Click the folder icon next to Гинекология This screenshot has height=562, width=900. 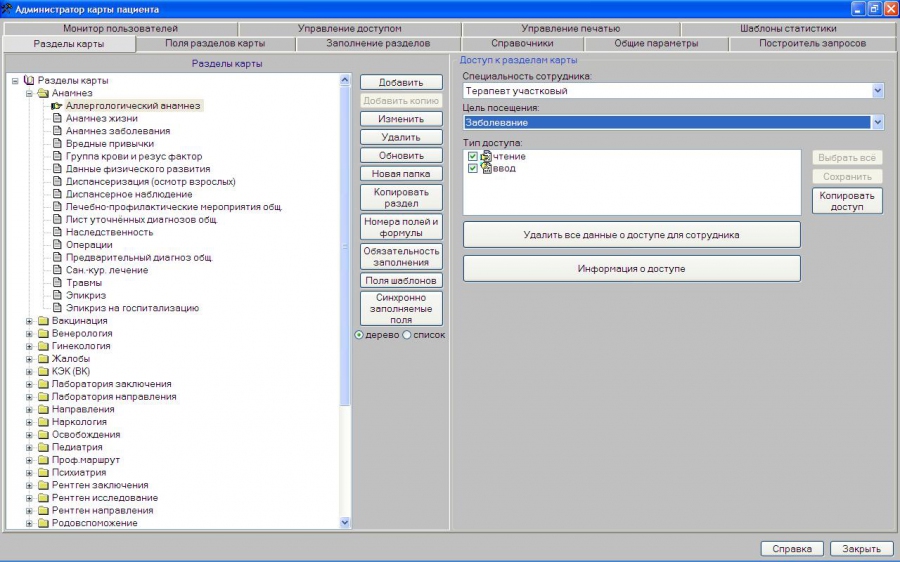(x=43, y=346)
